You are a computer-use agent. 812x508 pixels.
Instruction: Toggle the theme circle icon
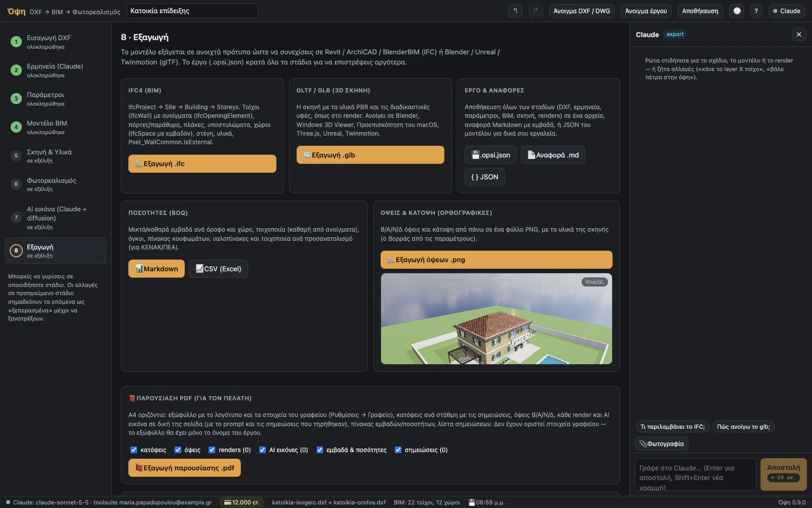click(737, 11)
